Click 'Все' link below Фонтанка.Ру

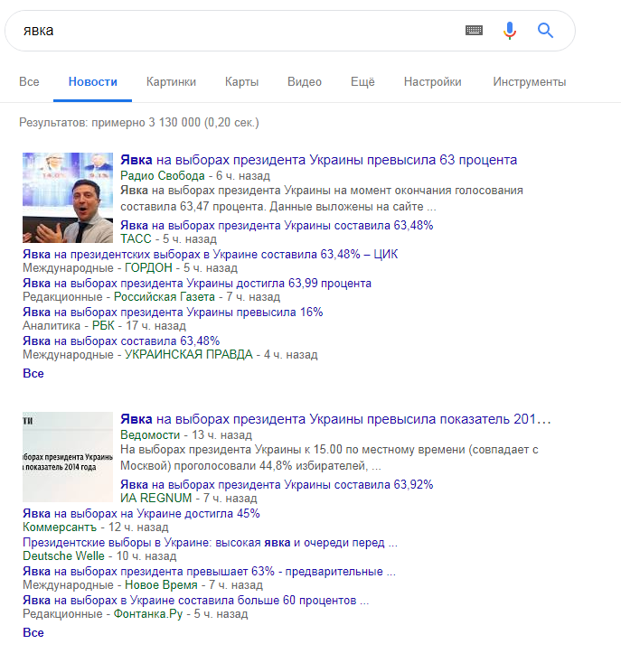pyautogui.click(x=33, y=633)
